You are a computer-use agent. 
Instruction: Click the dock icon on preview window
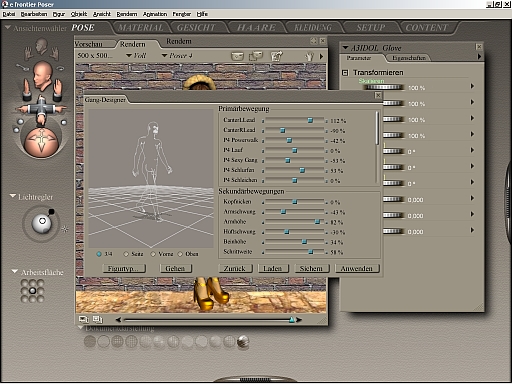(x=313, y=41)
